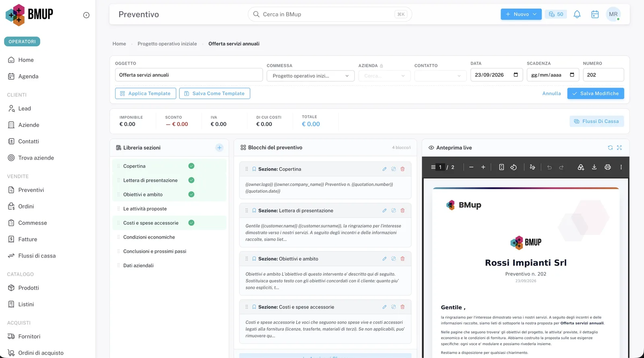Expand the live preview to fullscreen
This screenshot has width=644, height=358.
coord(619,148)
